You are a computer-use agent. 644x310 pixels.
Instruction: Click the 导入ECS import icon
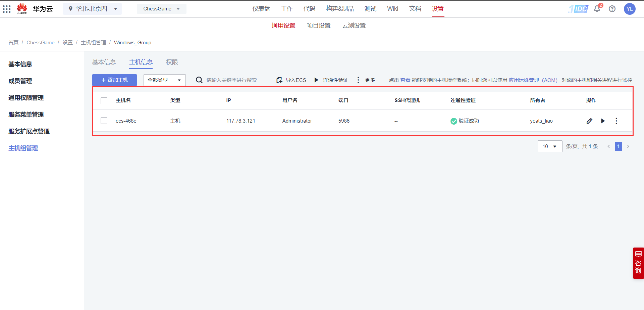point(279,80)
